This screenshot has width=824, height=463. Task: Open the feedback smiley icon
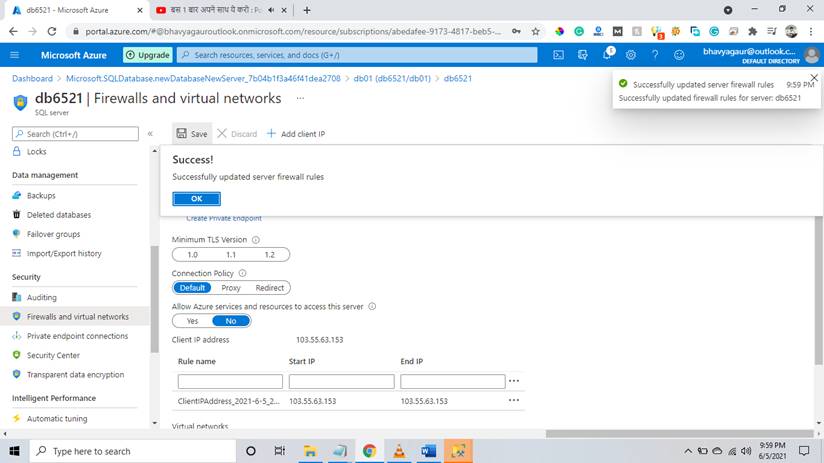pyautogui.click(x=679, y=55)
